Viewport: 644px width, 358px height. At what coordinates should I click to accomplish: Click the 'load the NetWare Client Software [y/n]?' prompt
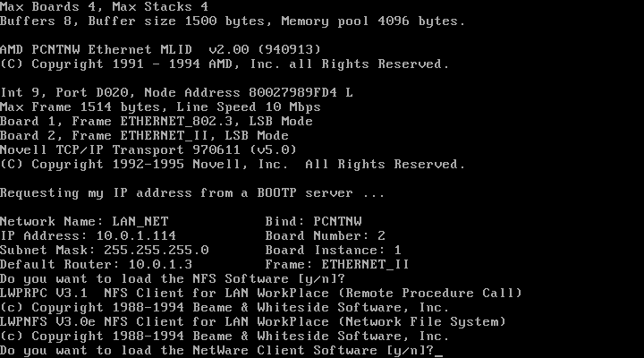(x=216, y=351)
